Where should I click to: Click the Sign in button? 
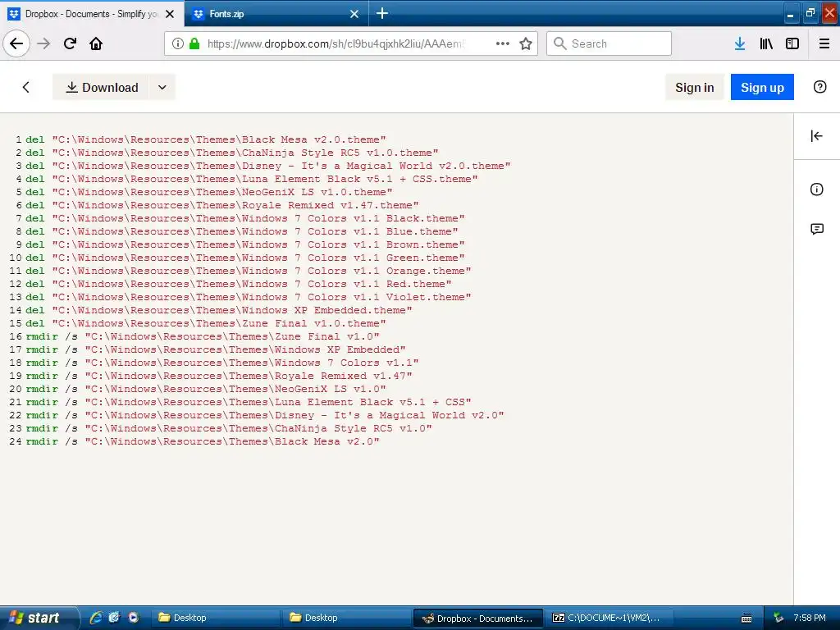pos(694,87)
